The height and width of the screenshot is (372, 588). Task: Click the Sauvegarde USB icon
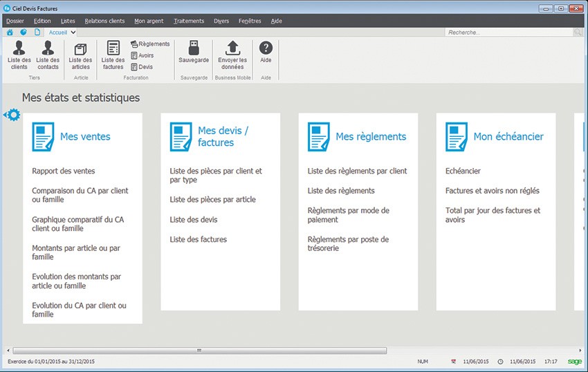pos(194,47)
